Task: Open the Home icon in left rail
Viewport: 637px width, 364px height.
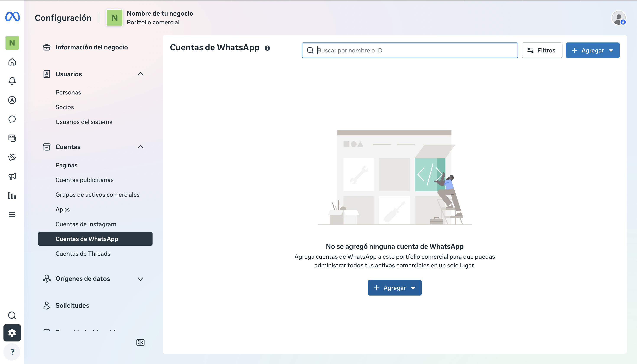Action: click(12, 62)
